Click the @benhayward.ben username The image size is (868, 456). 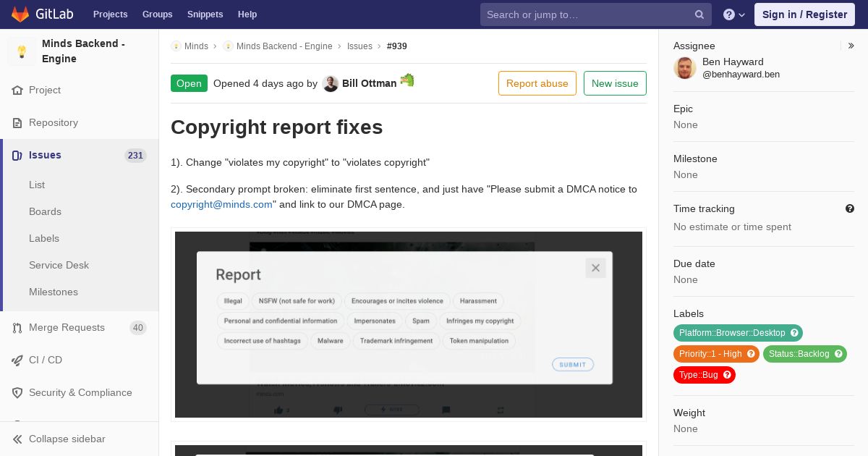[741, 75]
